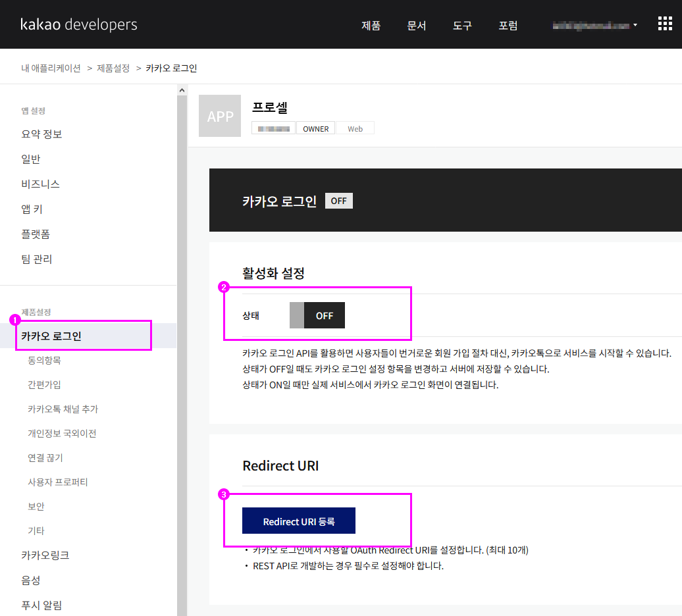682x616 pixels.
Task: Open the 제품 menu
Action: [371, 26]
